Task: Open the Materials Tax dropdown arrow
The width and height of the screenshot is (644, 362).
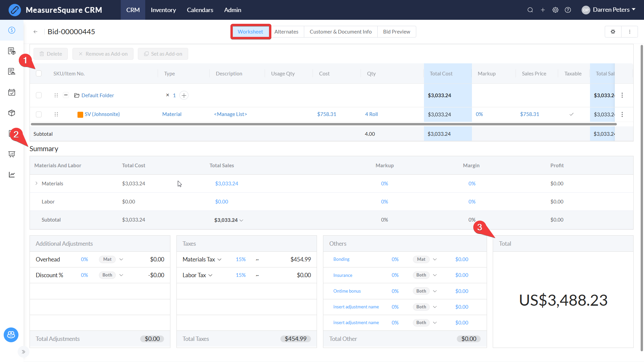Action: 220,260
